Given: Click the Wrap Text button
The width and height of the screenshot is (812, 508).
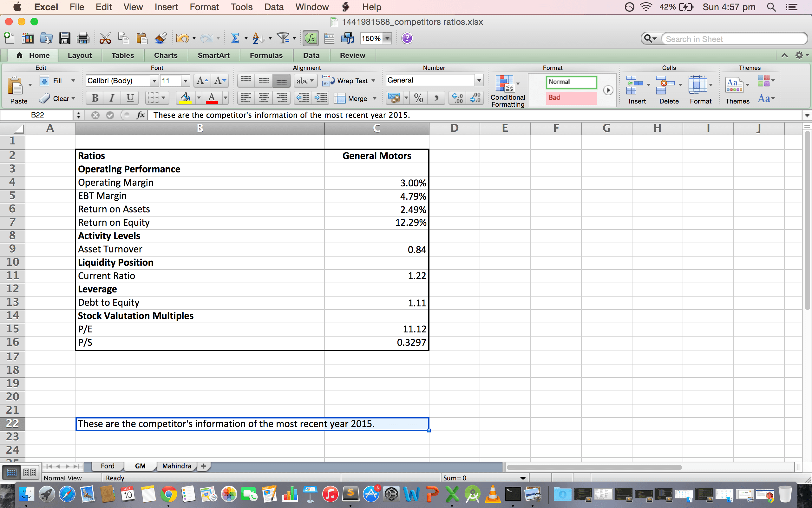Looking at the screenshot, I should [x=345, y=81].
